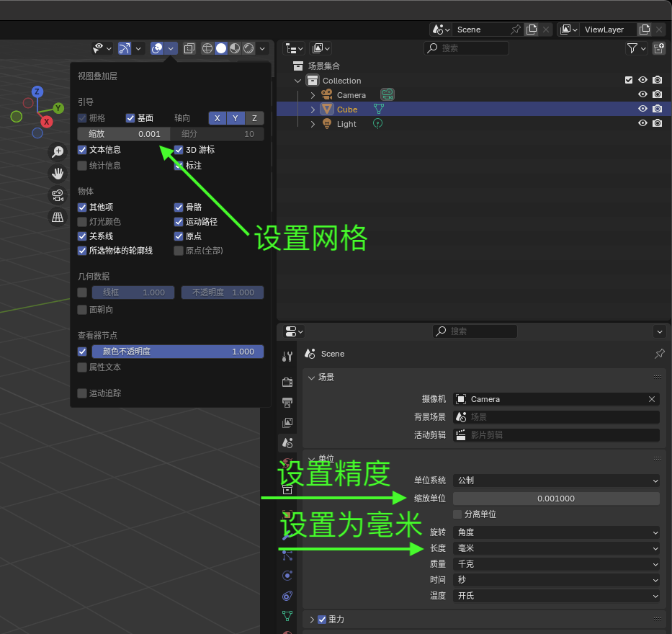Image resolution: width=672 pixels, height=634 pixels.
Task: Open the 质量 dropdown showing 千克
Action: point(556,563)
